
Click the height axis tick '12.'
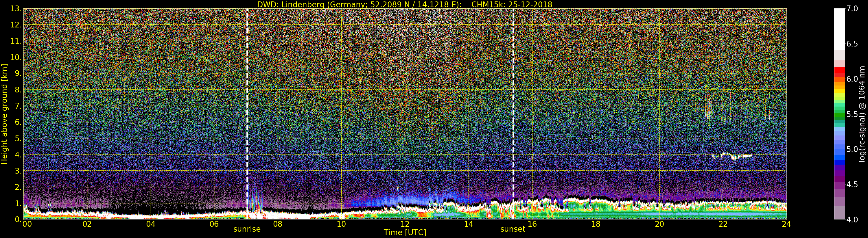(16, 25)
